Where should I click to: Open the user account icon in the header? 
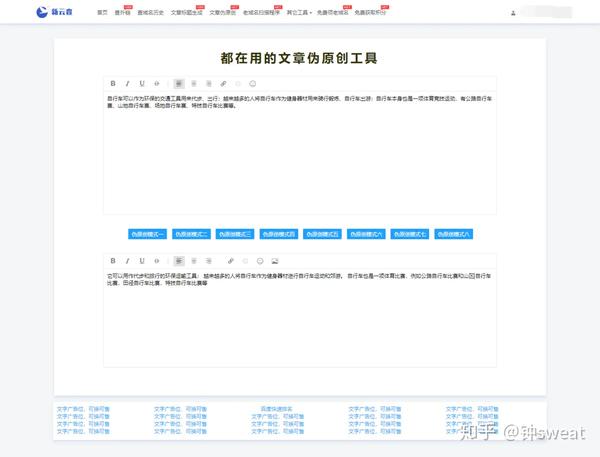coord(513,13)
